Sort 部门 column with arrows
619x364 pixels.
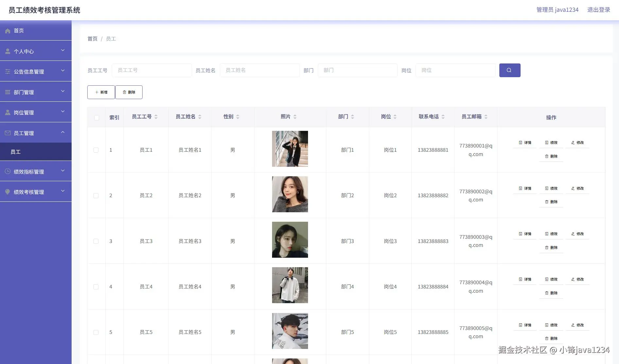point(352,117)
